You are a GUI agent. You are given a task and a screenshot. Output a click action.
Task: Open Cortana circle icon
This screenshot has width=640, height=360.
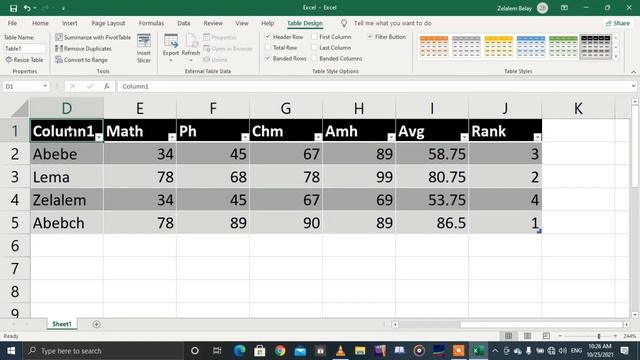point(195,351)
